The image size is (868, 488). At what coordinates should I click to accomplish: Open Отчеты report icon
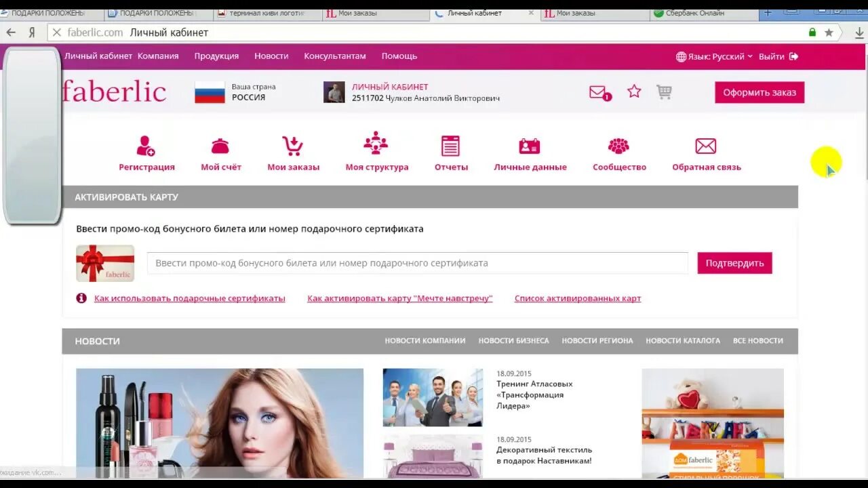click(x=450, y=146)
